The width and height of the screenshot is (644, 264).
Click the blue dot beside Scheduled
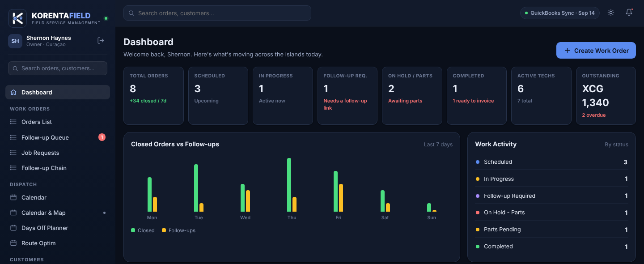478,162
